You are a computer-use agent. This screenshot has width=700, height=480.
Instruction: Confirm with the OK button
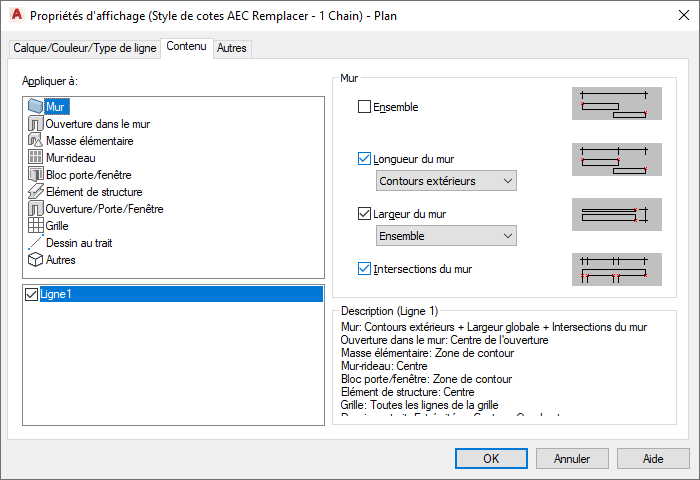491,459
